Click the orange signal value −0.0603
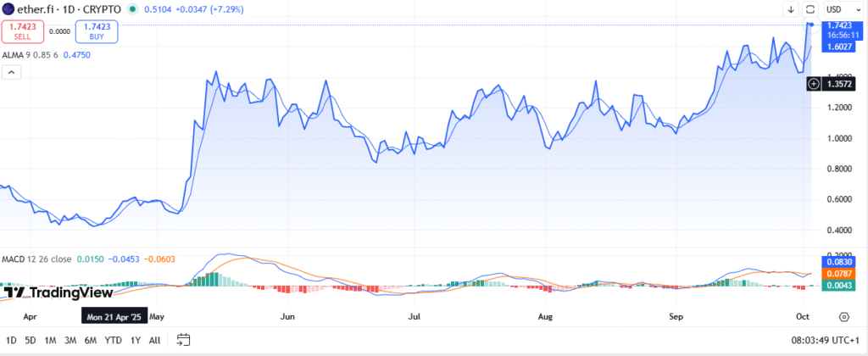This screenshot has height=356, width=868. [159, 259]
